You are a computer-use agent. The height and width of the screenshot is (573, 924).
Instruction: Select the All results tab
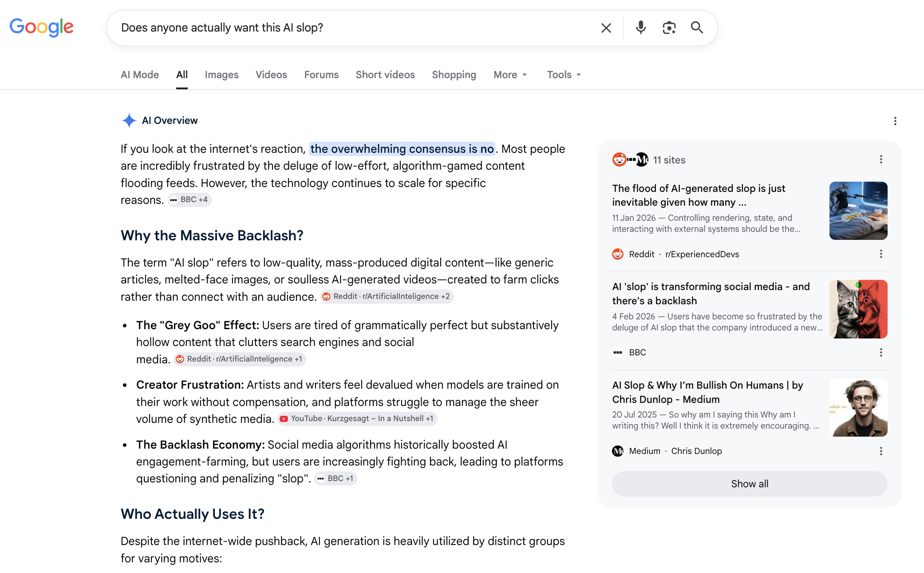click(182, 75)
